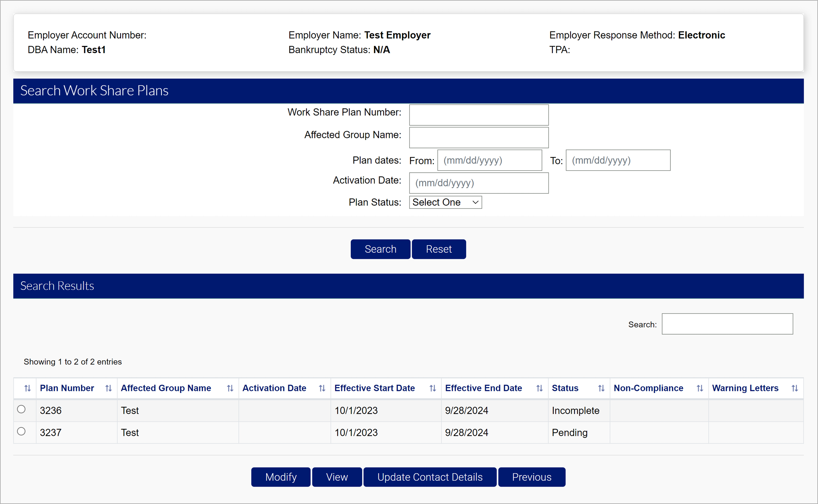Click the Activation Date input field
The height and width of the screenshot is (504, 818).
click(x=479, y=183)
